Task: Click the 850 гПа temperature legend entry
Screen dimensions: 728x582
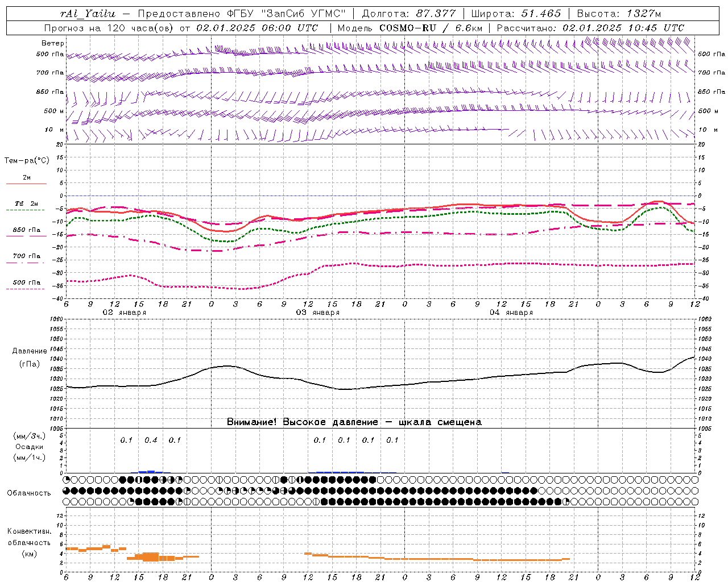Action: click(27, 230)
